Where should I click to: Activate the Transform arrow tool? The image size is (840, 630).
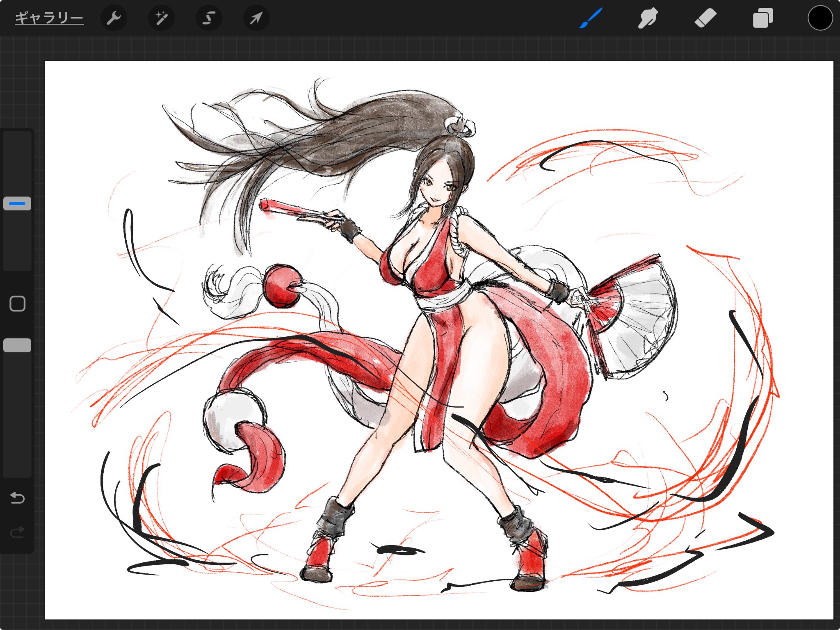pyautogui.click(x=256, y=18)
